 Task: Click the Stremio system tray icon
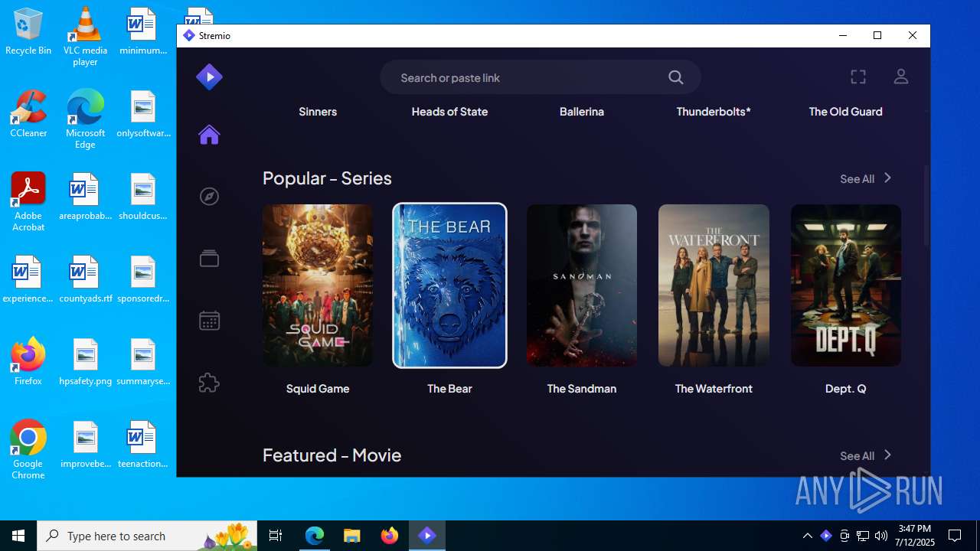tap(826, 536)
